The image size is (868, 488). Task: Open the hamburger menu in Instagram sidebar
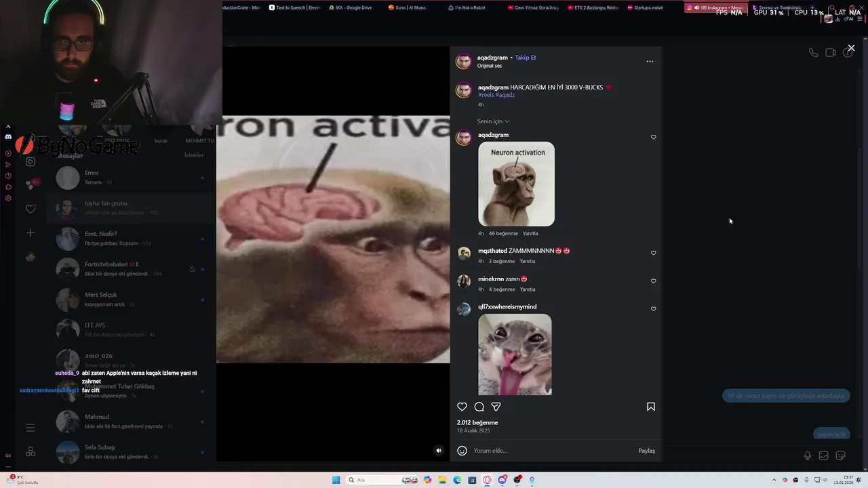[31, 428]
